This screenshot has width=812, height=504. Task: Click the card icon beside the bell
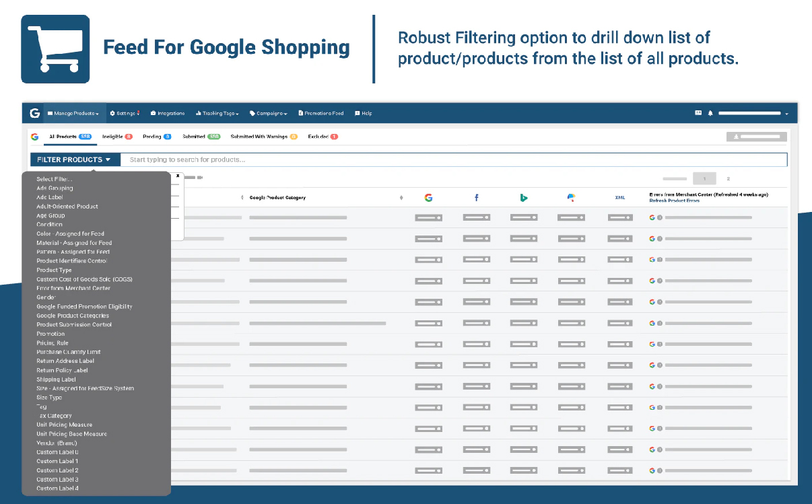(x=698, y=113)
